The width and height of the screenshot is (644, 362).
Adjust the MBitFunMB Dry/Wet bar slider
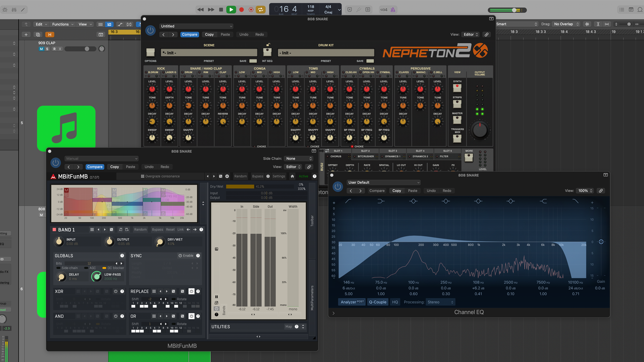(260, 187)
